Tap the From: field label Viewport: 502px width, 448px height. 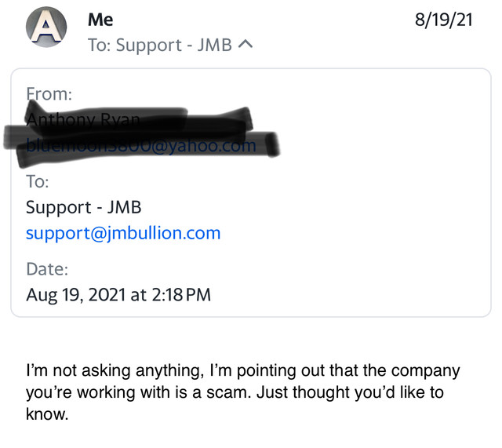(49, 94)
